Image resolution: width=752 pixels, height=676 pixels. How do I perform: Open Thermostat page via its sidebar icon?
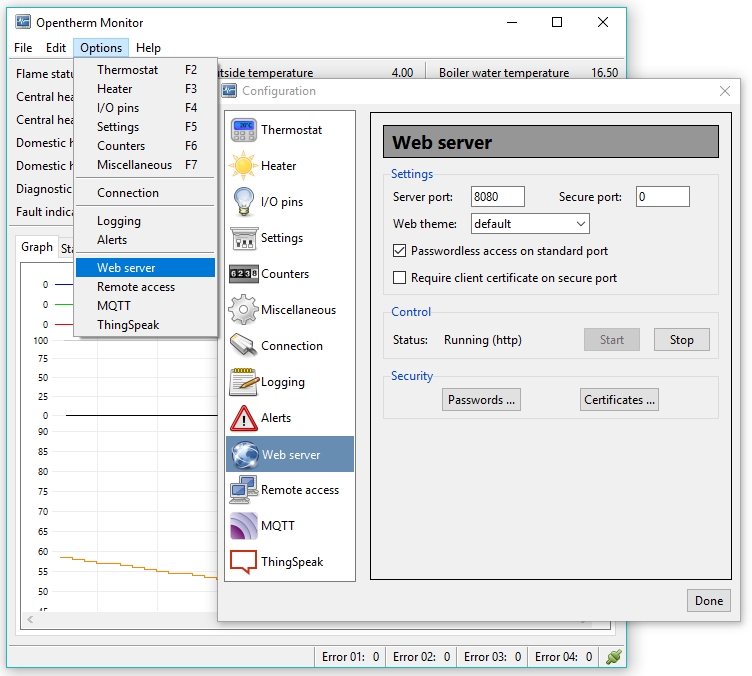pyautogui.click(x=244, y=130)
